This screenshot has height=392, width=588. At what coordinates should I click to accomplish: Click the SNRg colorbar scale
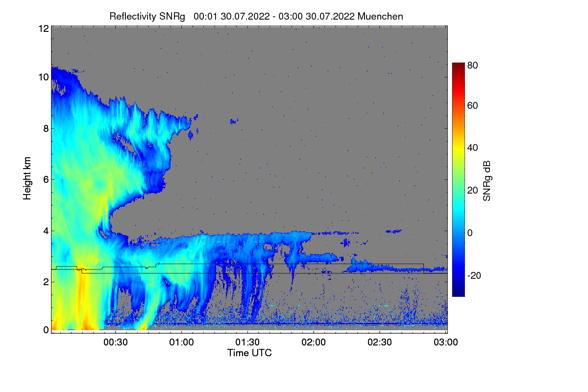(x=458, y=179)
